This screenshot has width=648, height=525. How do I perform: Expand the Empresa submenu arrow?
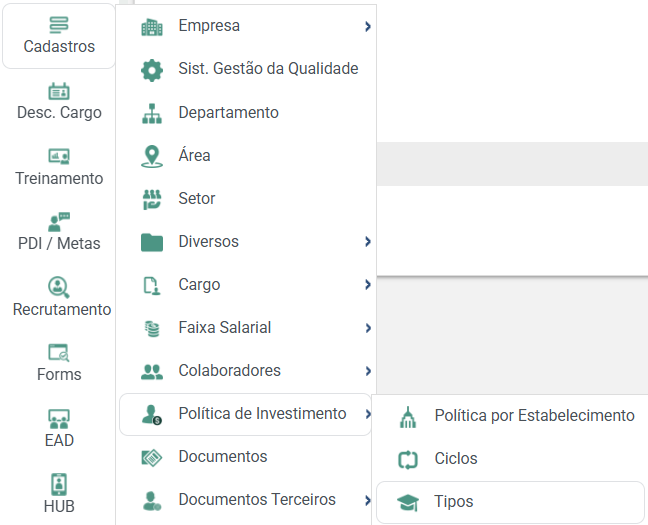(x=368, y=26)
